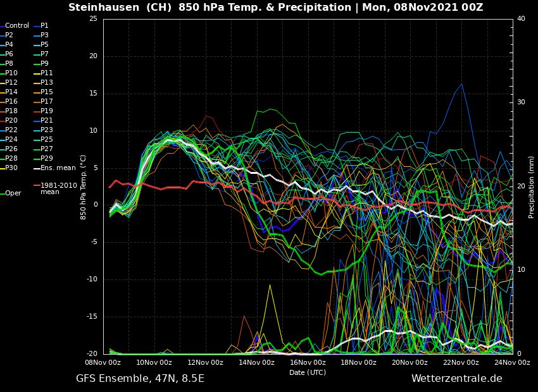The width and height of the screenshot is (538, 392).
Task: Click the P10 legend label
Action: pyautogui.click(x=11, y=73)
